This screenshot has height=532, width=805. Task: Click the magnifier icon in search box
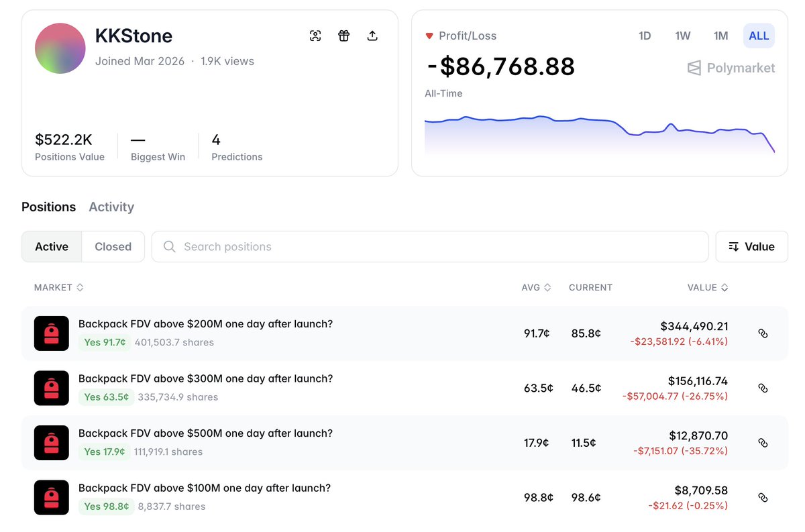170,247
